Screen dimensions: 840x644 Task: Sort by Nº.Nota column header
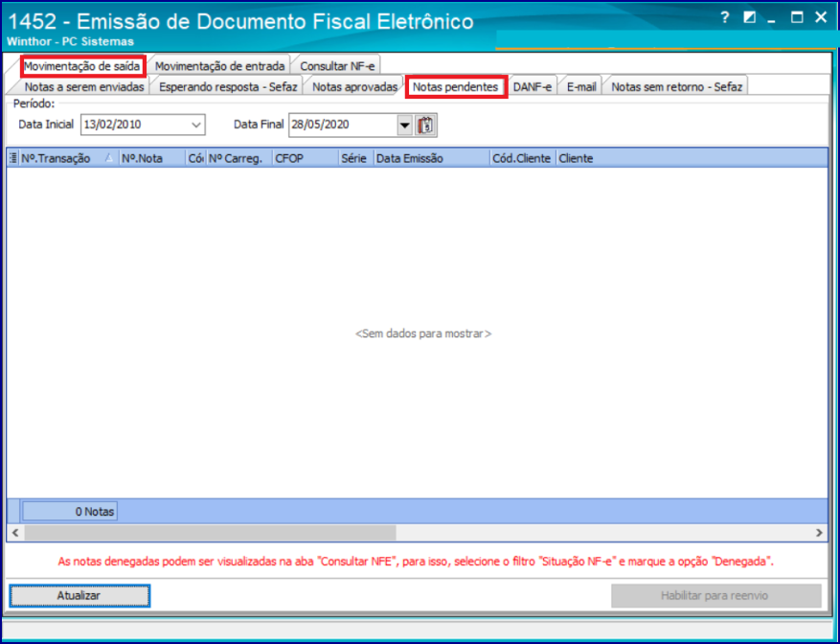tap(152, 158)
